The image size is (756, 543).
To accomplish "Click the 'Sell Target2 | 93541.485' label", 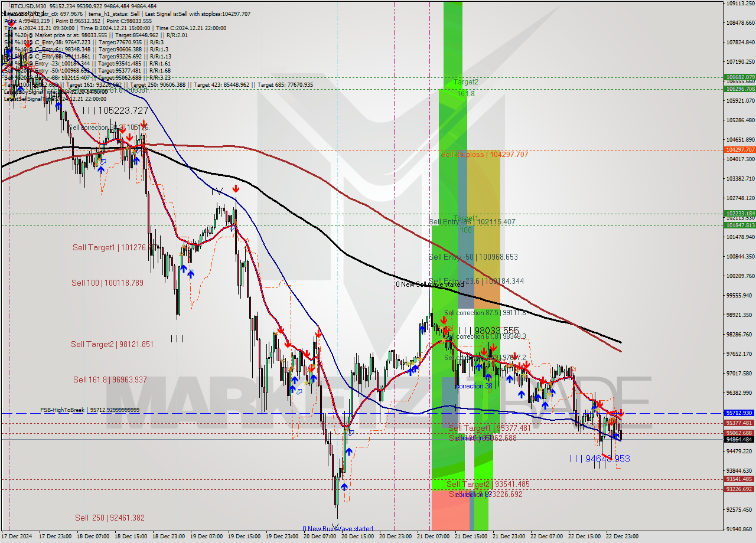I will point(488,485).
